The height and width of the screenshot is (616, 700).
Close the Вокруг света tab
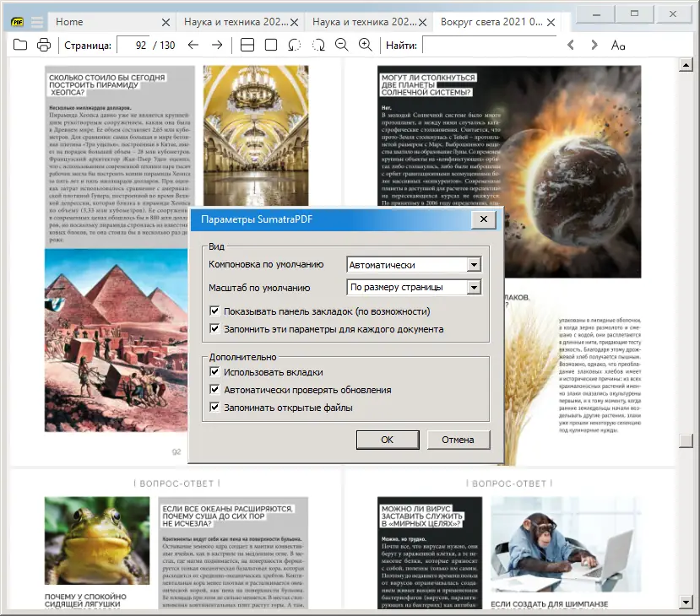click(x=551, y=22)
